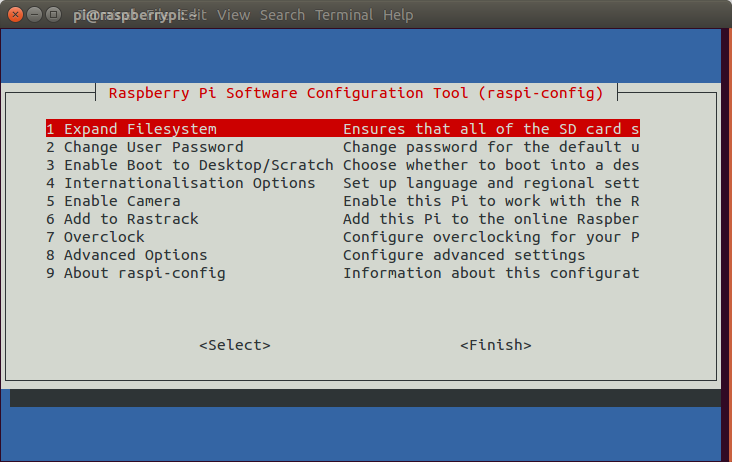Click 'Choose whether to boot into a des' description
Viewport: 732px width, 462px height.
[x=491, y=165]
